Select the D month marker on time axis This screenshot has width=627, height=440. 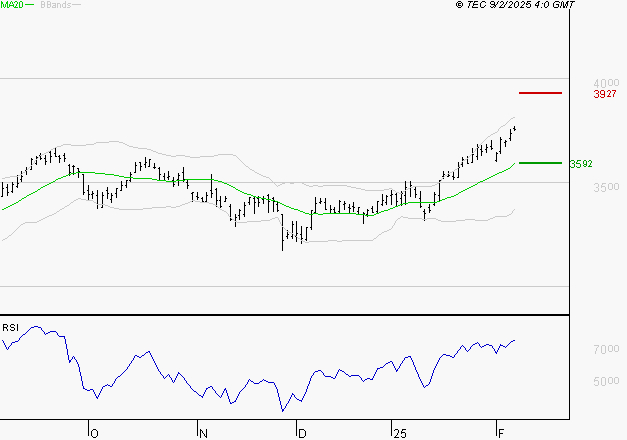click(x=301, y=433)
